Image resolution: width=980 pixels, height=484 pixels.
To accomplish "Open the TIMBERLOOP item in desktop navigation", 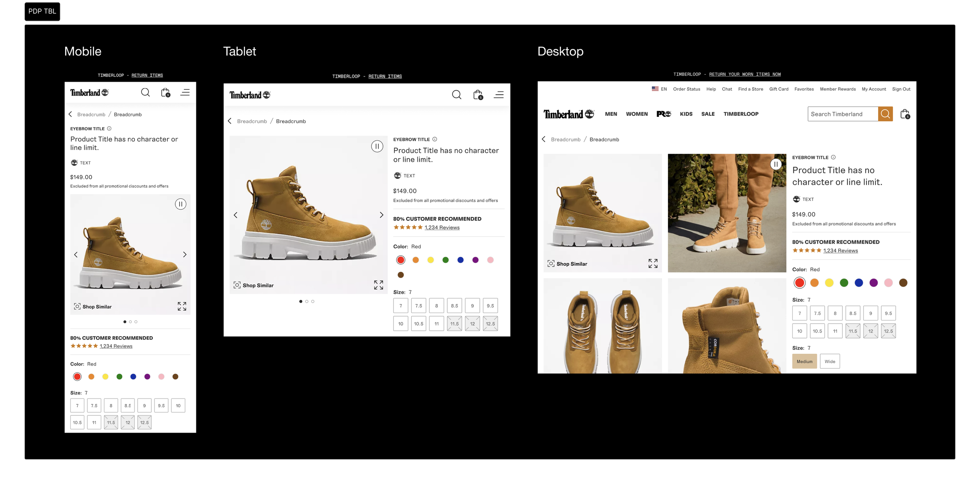I will click(741, 114).
